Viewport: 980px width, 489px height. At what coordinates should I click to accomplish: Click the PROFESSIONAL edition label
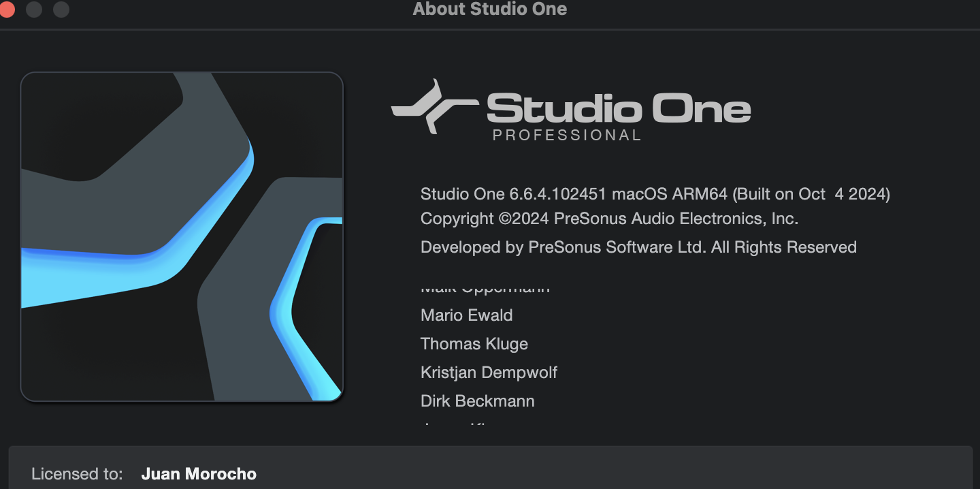tap(567, 135)
